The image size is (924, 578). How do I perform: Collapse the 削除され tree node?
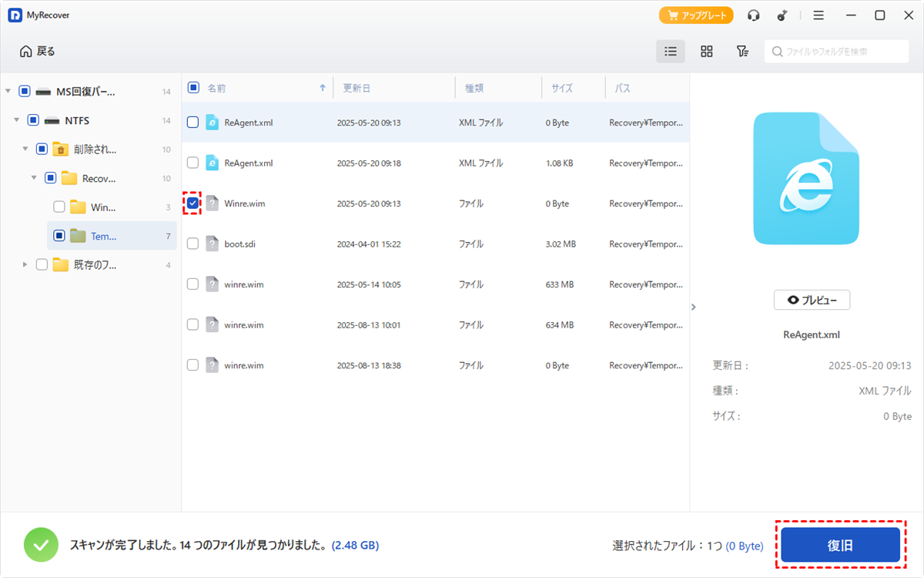(25, 149)
